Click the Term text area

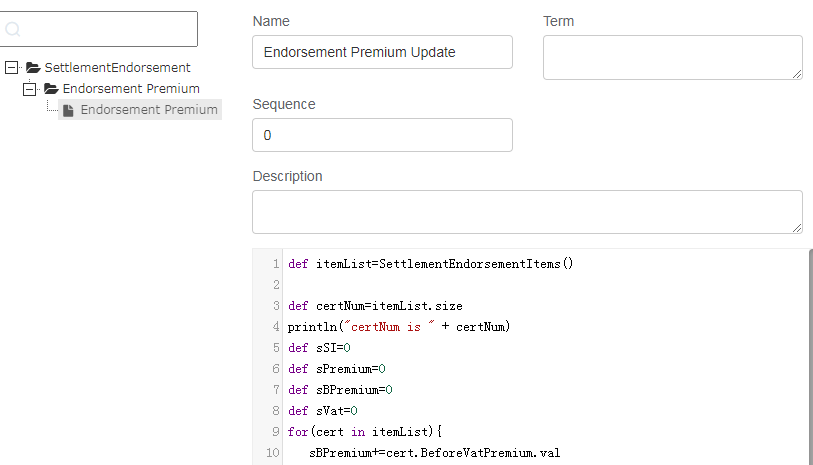coord(672,58)
